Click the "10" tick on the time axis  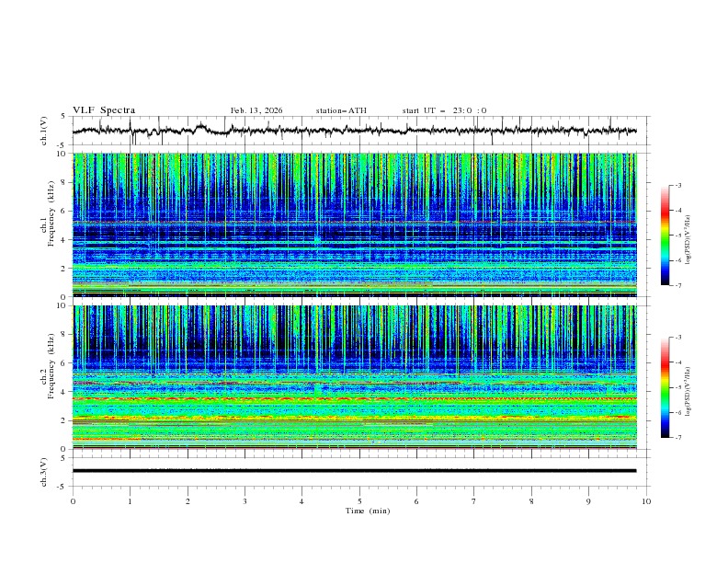646,501
